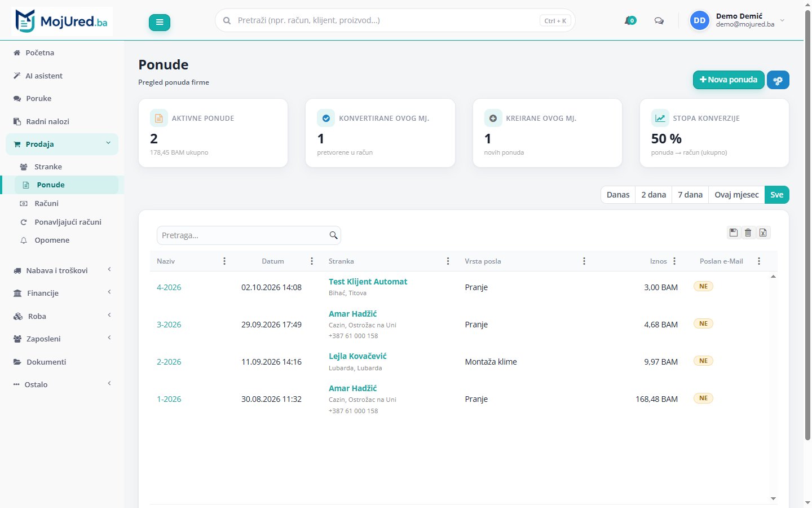Screen dimensions: 812x508
Task: Open the Stranka column options menu
Action: pos(448,261)
